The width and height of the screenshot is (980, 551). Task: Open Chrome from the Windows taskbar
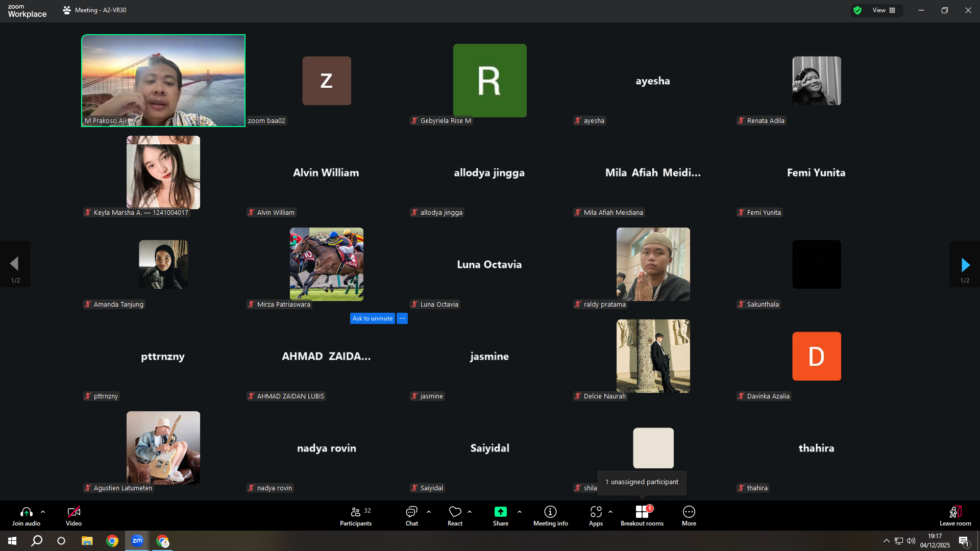112,541
